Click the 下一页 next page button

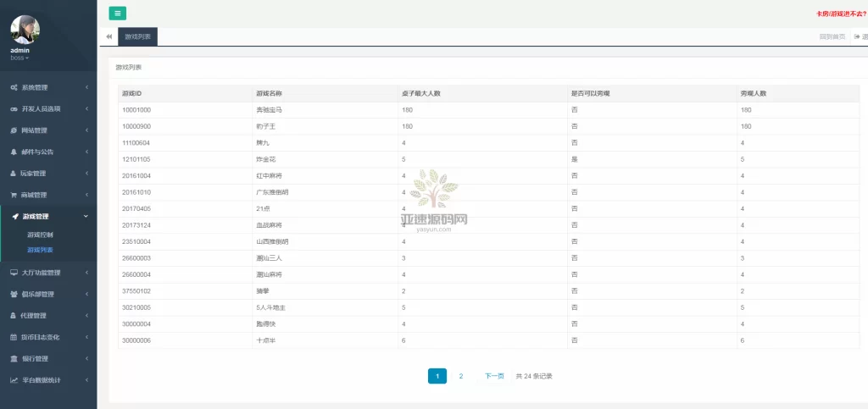[x=494, y=376]
